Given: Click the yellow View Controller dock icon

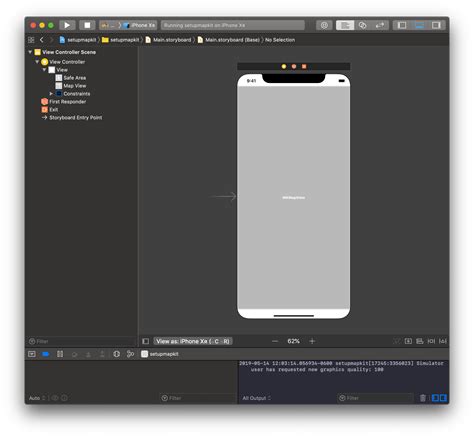Looking at the screenshot, I should [284, 66].
